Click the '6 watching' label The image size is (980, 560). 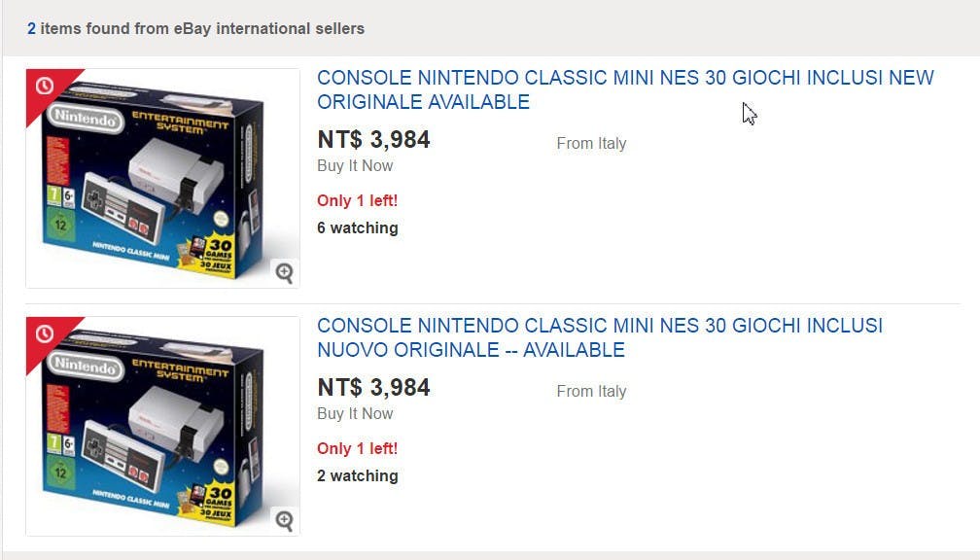click(358, 228)
